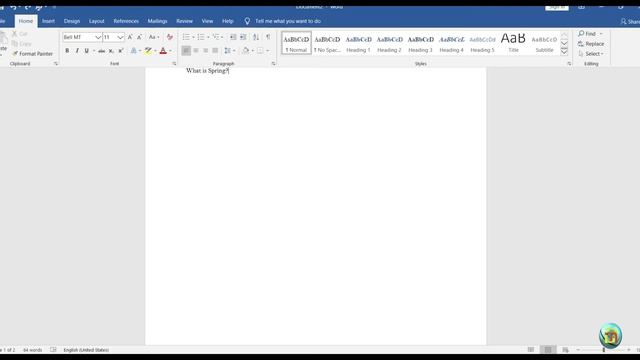
Task: Open the Font name dropdown
Action: (98, 37)
